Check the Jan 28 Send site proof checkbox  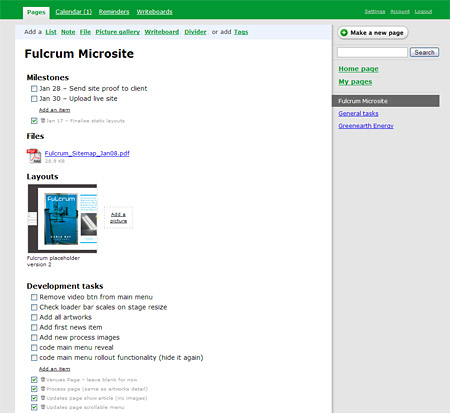coord(34,89)
